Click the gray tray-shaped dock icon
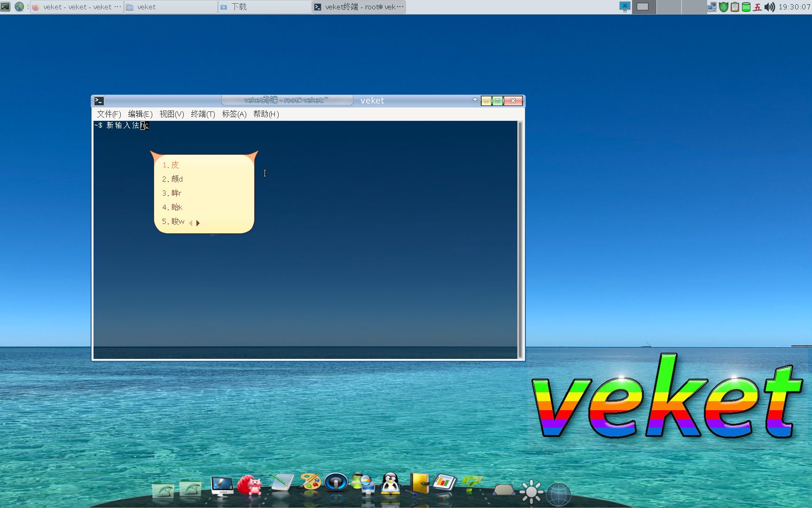 tap(504, 490)
